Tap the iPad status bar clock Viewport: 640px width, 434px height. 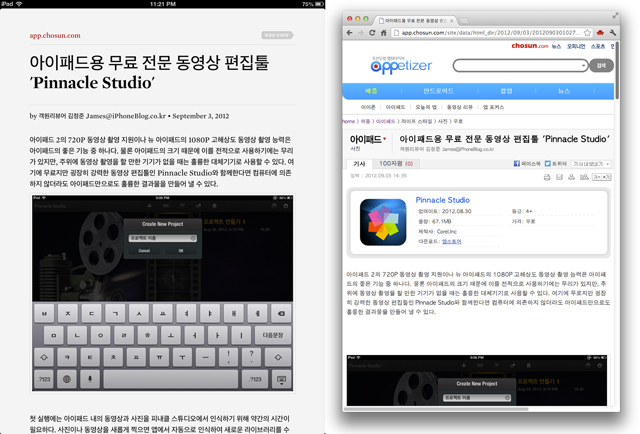[x=162, y=4]
